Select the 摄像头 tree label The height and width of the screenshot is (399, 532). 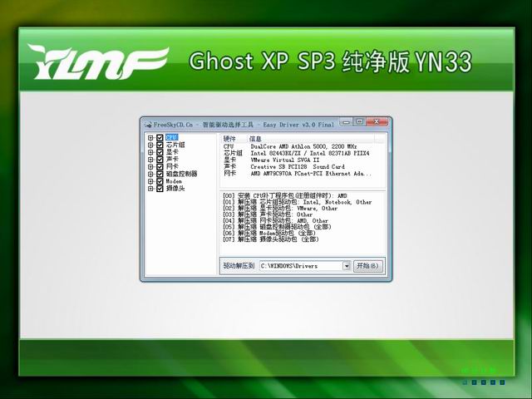175,189
